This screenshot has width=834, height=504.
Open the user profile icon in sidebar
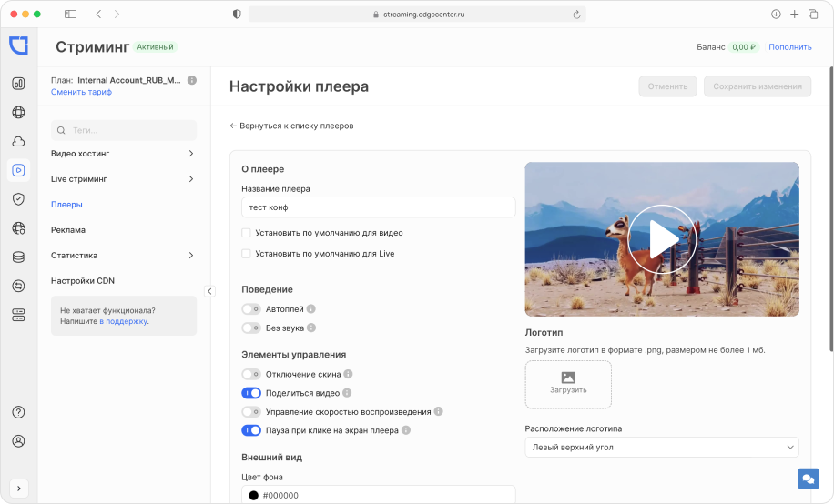[x=18, y=441]
